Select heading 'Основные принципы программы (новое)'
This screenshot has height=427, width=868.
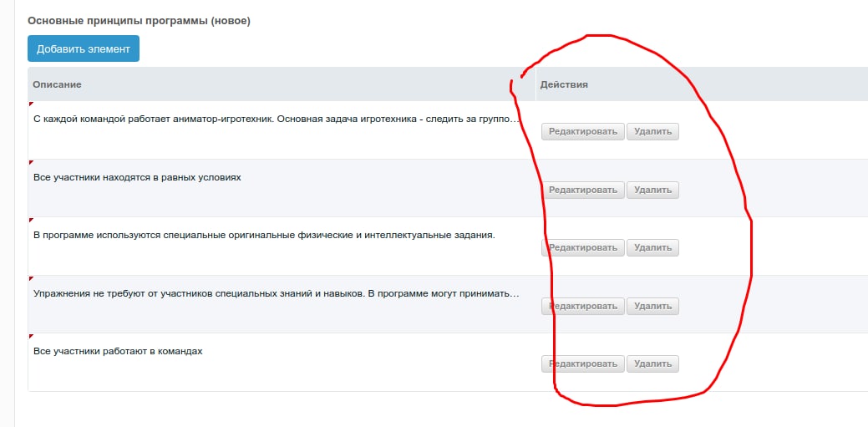(x=139, y=21)
